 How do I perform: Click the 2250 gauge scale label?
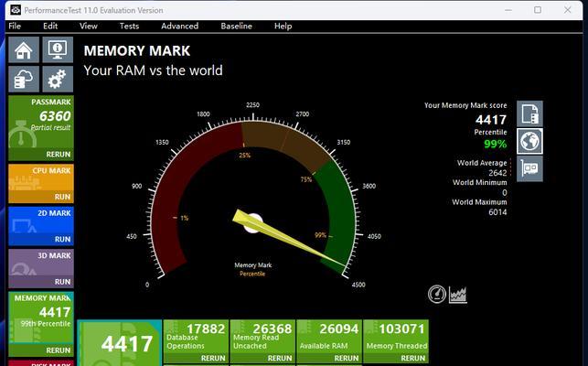(x=252, y=105)
